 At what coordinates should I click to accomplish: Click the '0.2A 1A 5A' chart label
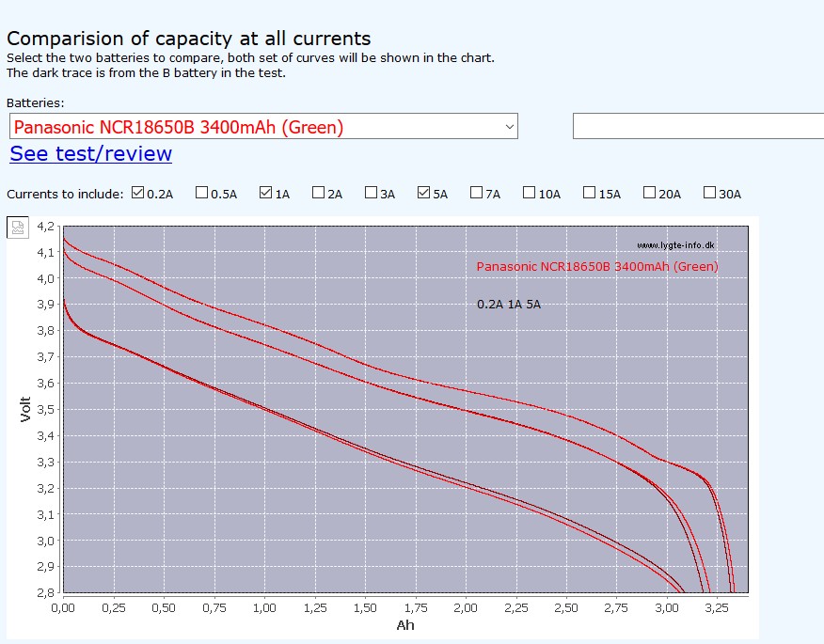point(509,305)
